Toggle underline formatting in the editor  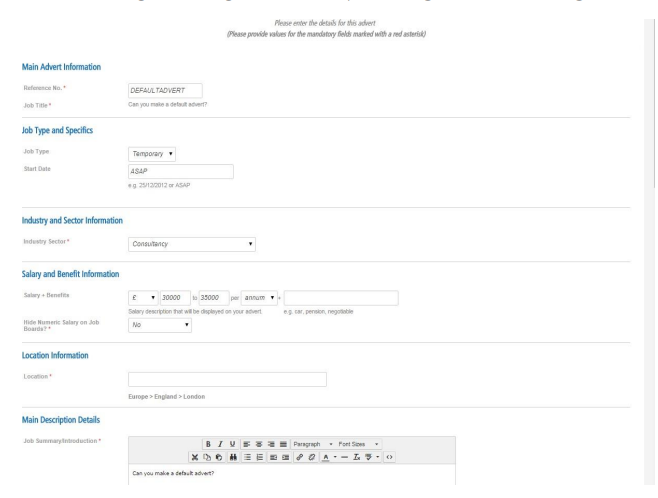click(x=232, y=444)
